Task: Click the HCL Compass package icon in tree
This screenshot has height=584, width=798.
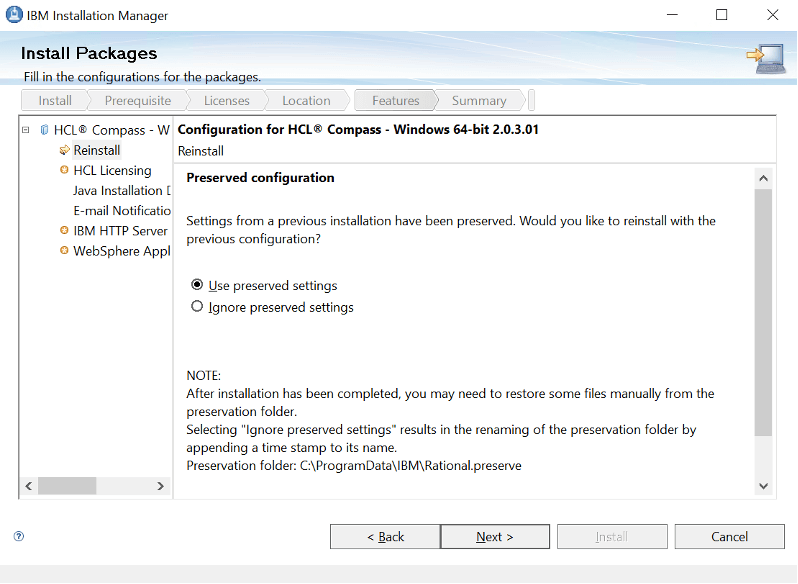Action: click(44, 130)
